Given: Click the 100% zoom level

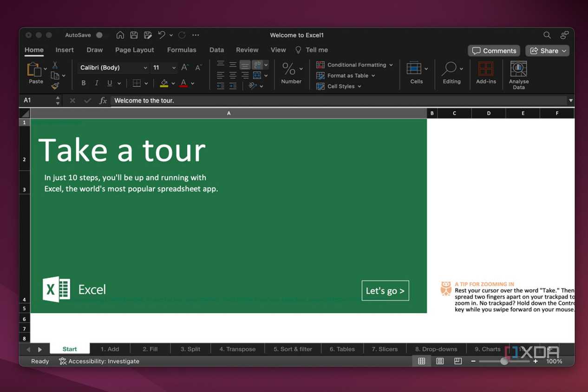Looking at the screenshot, I should [x=554, y=361].
